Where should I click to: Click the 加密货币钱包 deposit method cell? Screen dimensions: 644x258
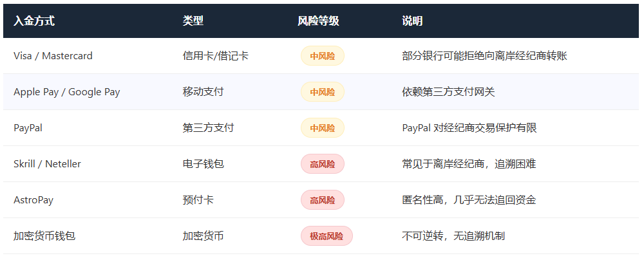[44, 236]
